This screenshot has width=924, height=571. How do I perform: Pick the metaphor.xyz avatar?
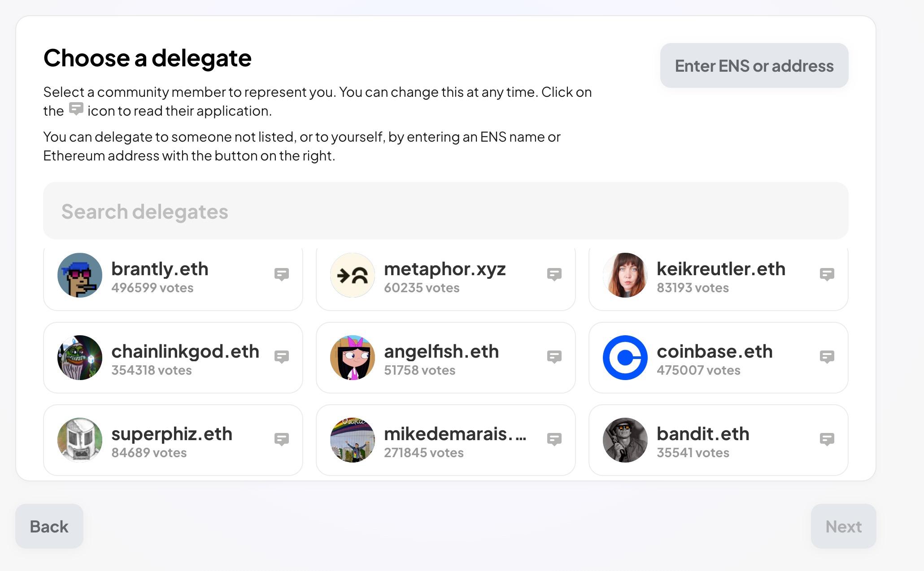point(353,275)
